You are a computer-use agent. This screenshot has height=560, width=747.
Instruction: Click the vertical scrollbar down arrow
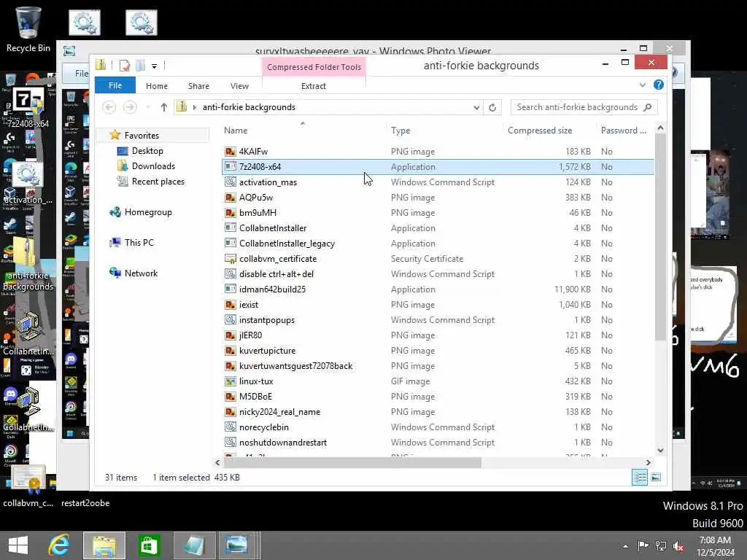pos(660,451)
